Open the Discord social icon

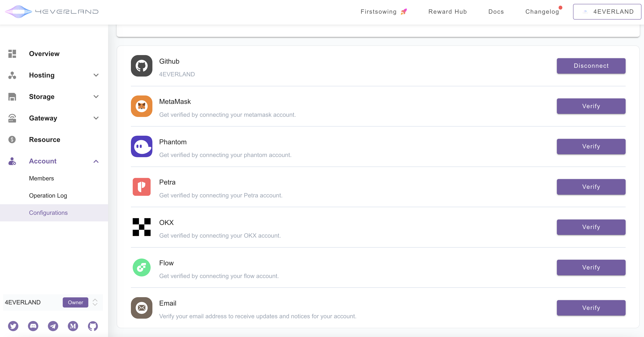pyautogui.click(x=33, y=326)
